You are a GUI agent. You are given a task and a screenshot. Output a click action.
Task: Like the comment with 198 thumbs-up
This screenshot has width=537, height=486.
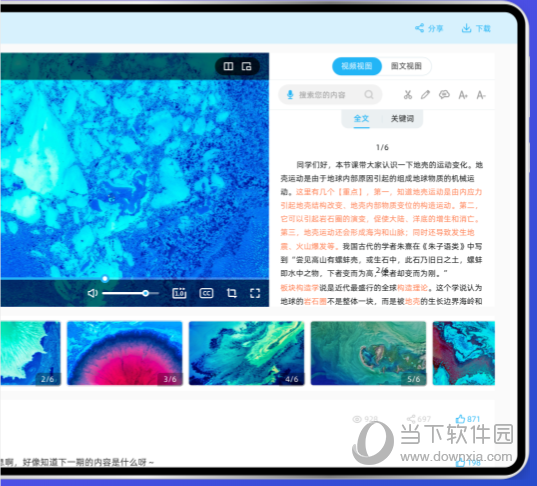[x=460, y=463]
